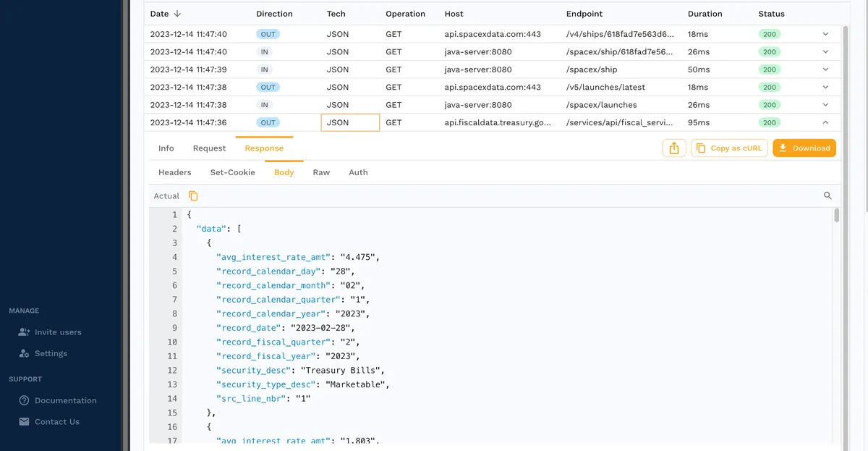Open the Documentation help link

[65, 400]
